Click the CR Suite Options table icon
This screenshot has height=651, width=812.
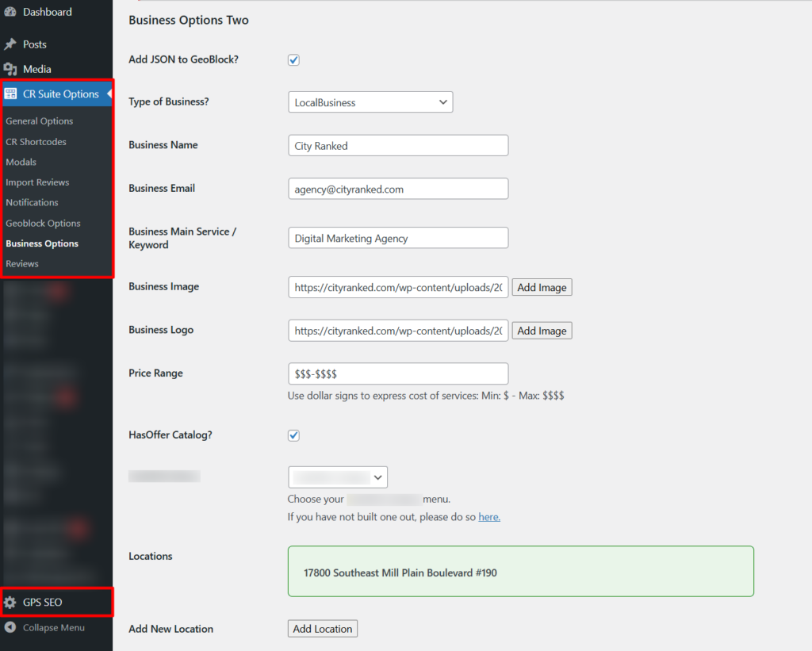pos(10,94)
